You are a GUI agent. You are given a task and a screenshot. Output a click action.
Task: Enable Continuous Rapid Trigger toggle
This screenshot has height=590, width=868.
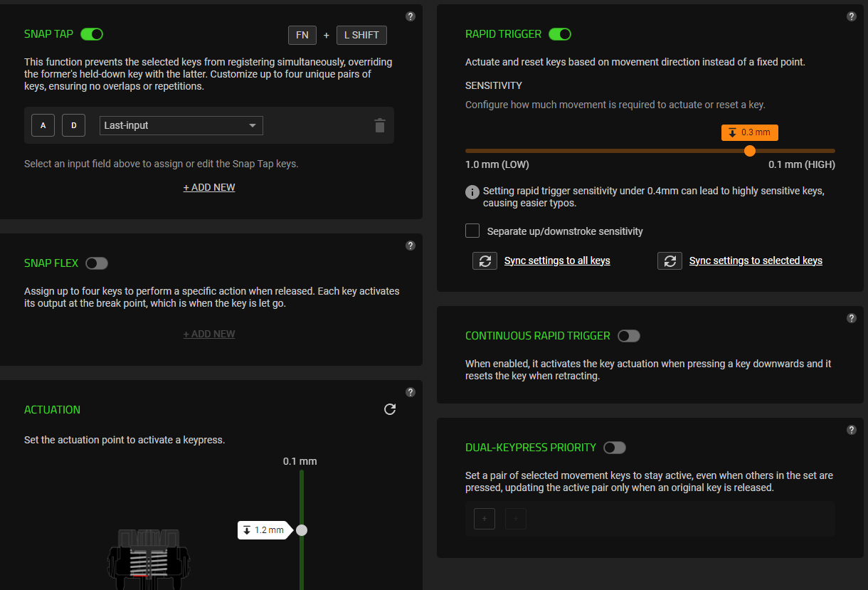pos(629,336)
